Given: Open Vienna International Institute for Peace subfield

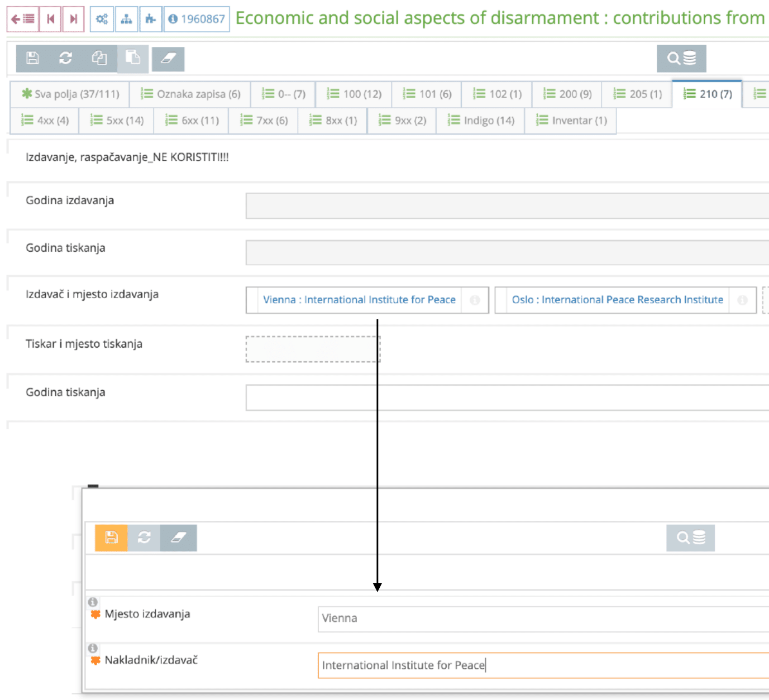Looking at the screenshot, I should [359, 300].
